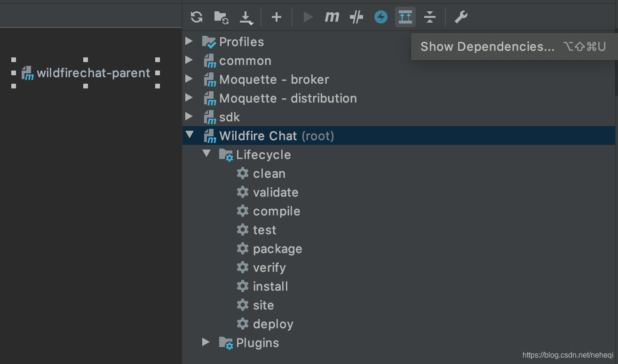Click the Execute Maven Goal m icon

(x=332, y=17)
